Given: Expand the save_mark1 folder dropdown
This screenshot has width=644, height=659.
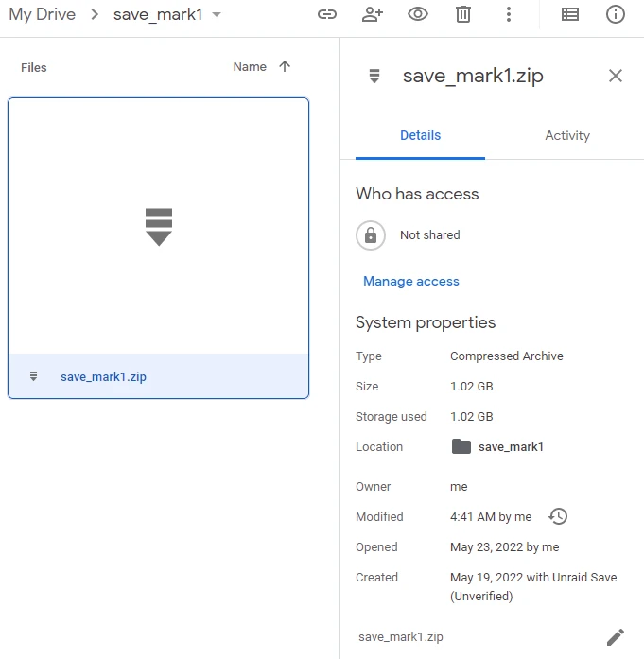Looking at the screenshot, I should 217,15.
